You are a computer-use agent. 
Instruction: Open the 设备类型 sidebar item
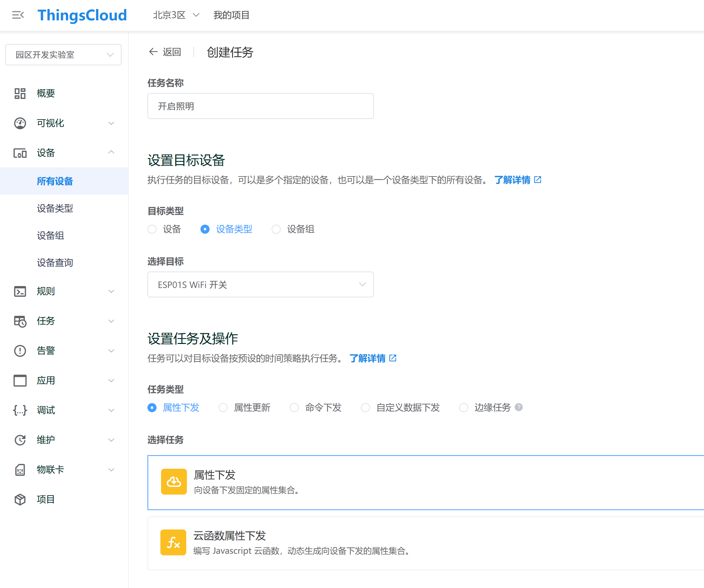coord(64,208)
